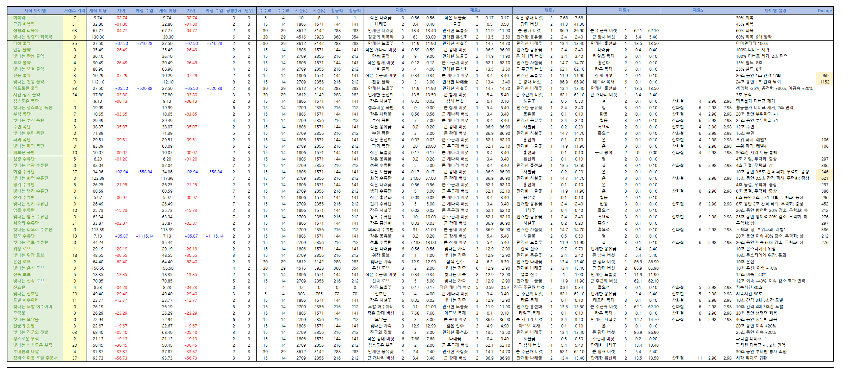This screenshot has height=368, width=868.
Task: Click the 공방(Lv) column header
Action: click(233, 10)
